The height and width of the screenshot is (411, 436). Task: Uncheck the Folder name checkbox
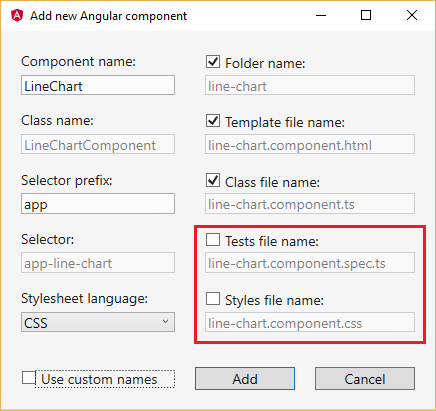(x=213, y=62)
